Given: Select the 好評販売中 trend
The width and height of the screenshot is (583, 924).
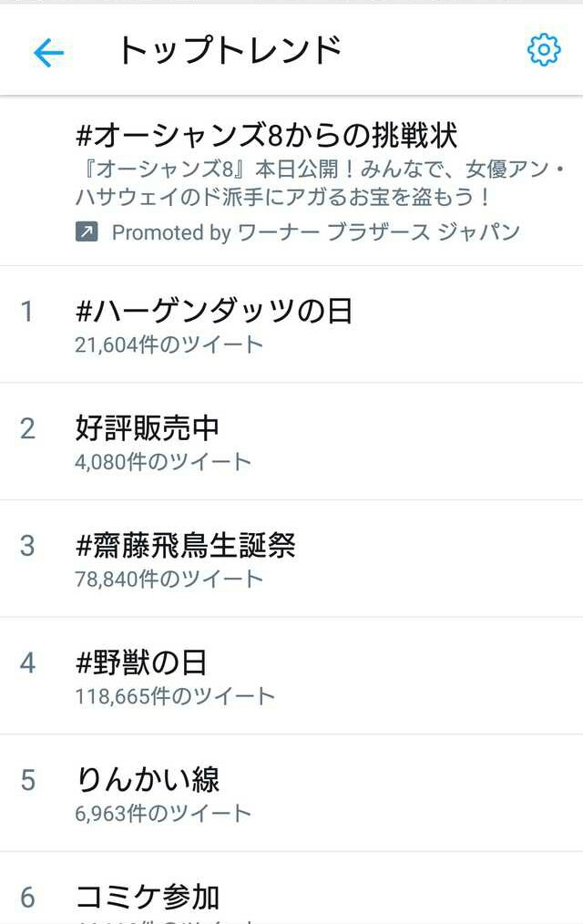Looking at the screenshot, I should 147,428.
